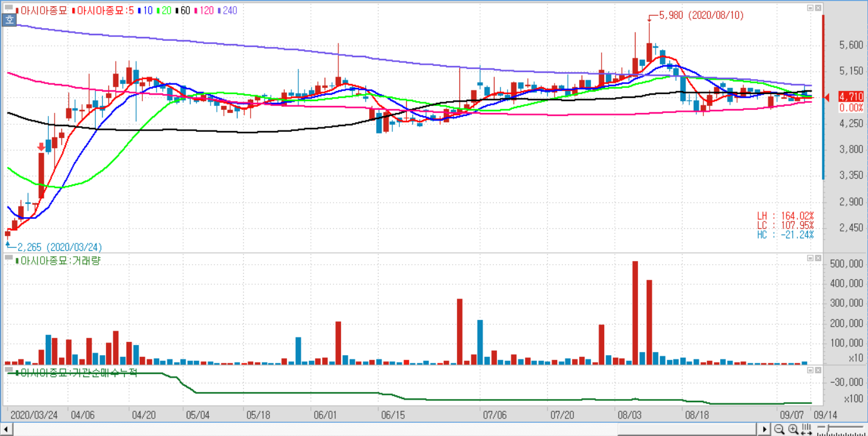Minimize the 거래량 volume panel

810,258
